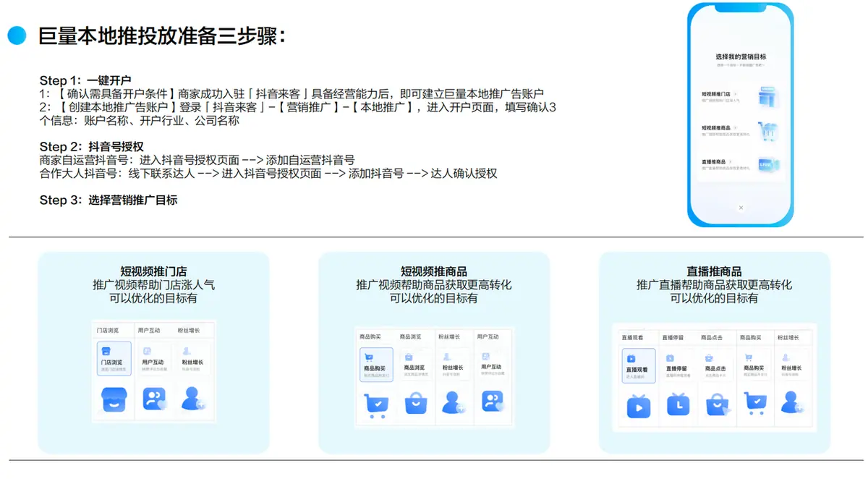
Task: Click the 'Step 2: 抖音号授权' heading
Action: click(92, 147)
